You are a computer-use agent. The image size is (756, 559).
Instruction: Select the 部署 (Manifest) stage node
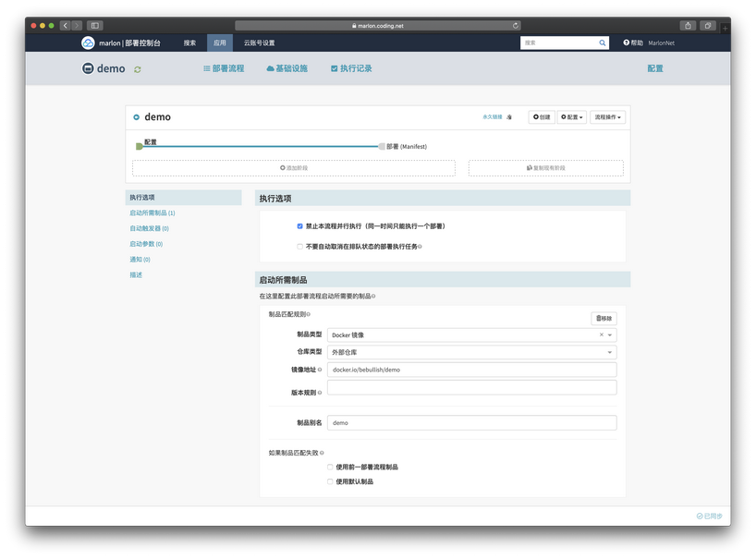pyautogui.click(x=382, y=146)
